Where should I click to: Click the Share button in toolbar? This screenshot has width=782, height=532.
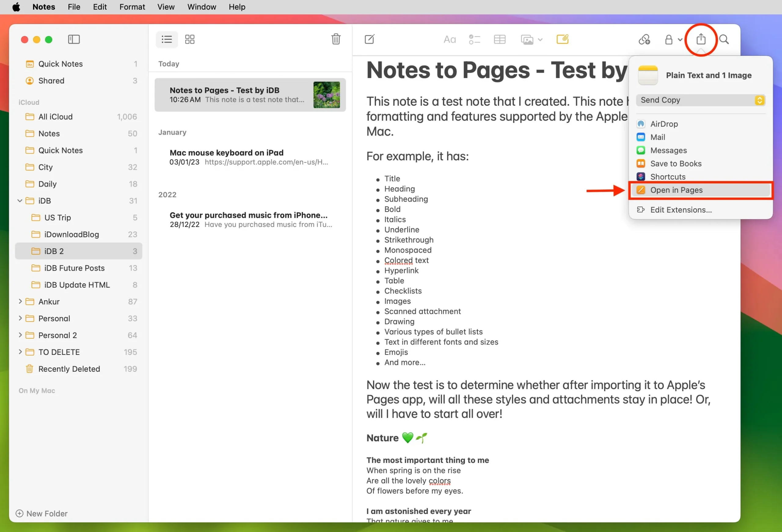click(701, 38)
